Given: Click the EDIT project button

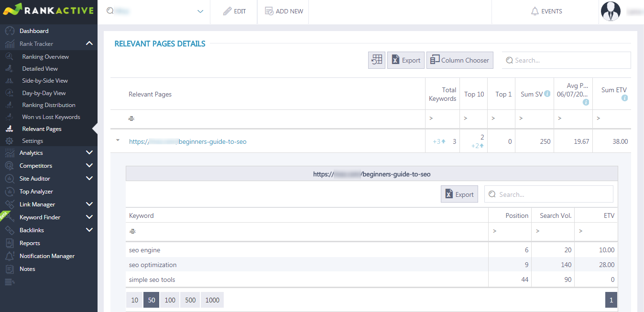Looking at the screenshot, I should click(x=234, y=11).
